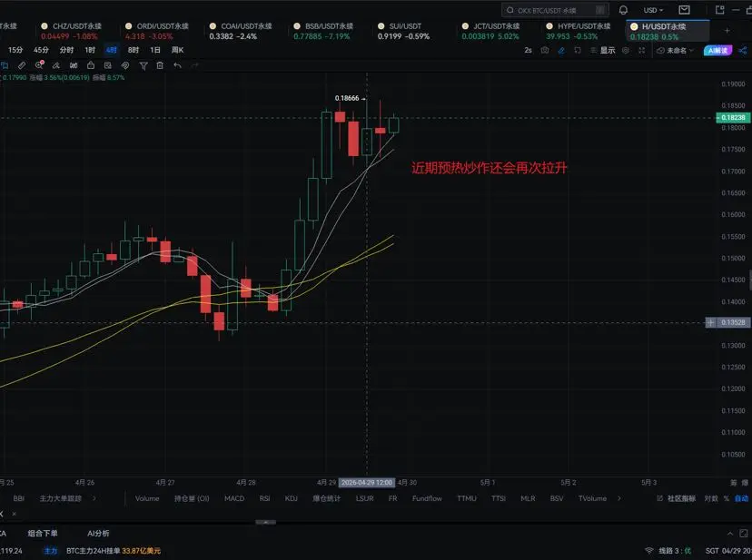Open the notification bell
This screenshot has width=752, height=560.
click(x=623, y=10)
